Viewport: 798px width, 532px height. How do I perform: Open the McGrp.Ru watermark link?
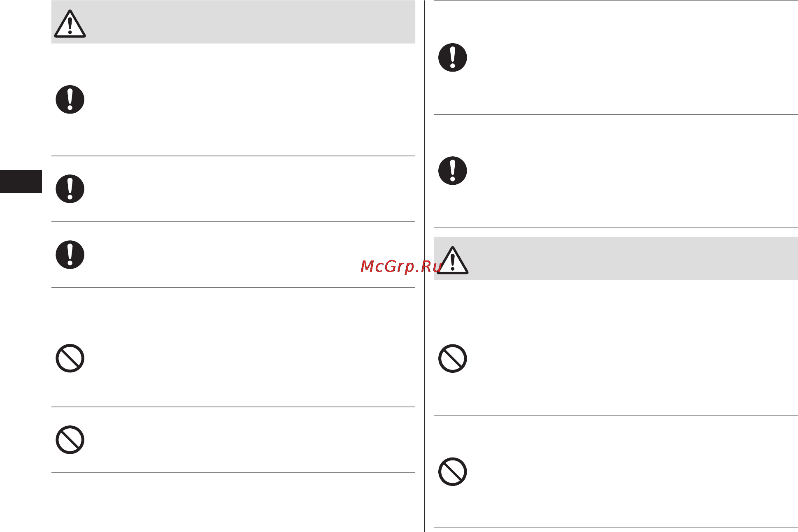coord(401,267)
